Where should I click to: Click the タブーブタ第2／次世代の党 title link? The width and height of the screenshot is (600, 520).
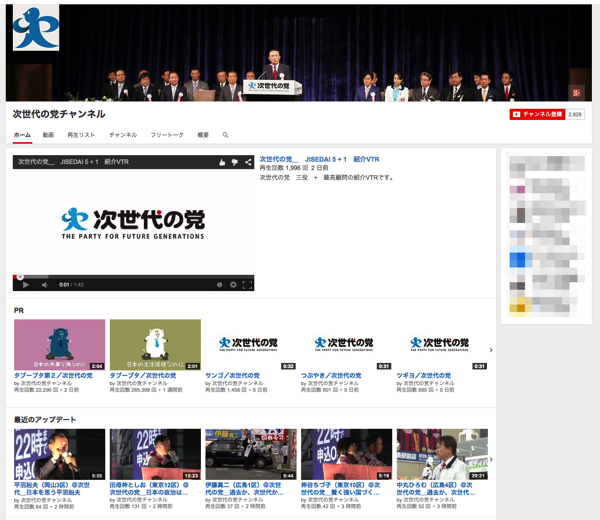point(53,375)
